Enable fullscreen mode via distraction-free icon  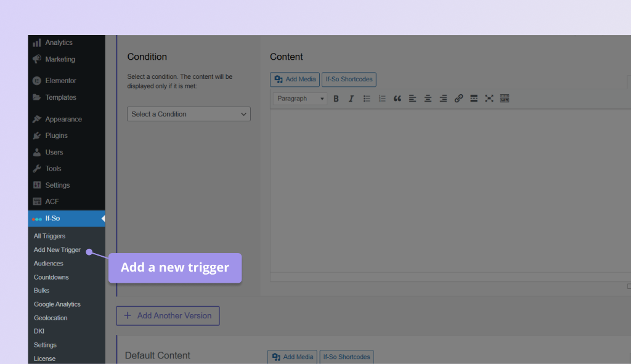click(489, 98)
